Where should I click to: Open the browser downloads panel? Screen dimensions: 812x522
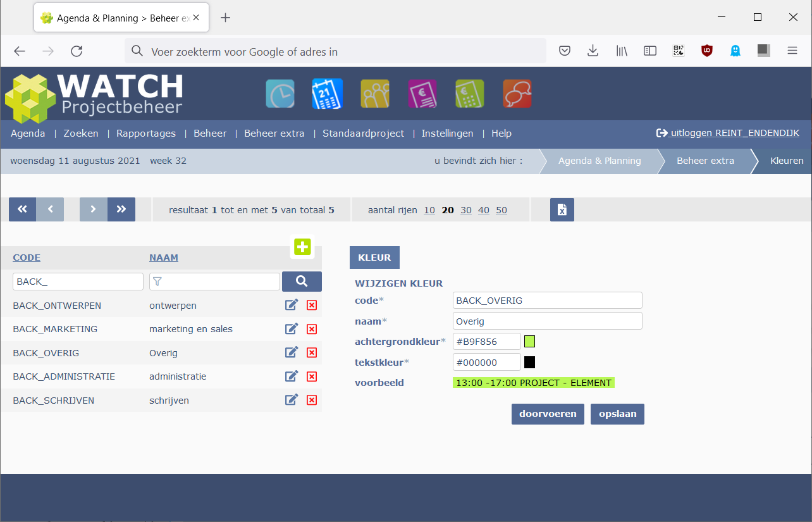point(593,51)
